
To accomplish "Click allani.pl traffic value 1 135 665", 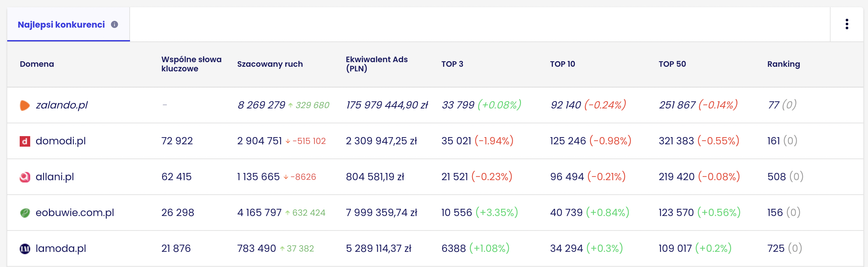I will coord(258,177).
